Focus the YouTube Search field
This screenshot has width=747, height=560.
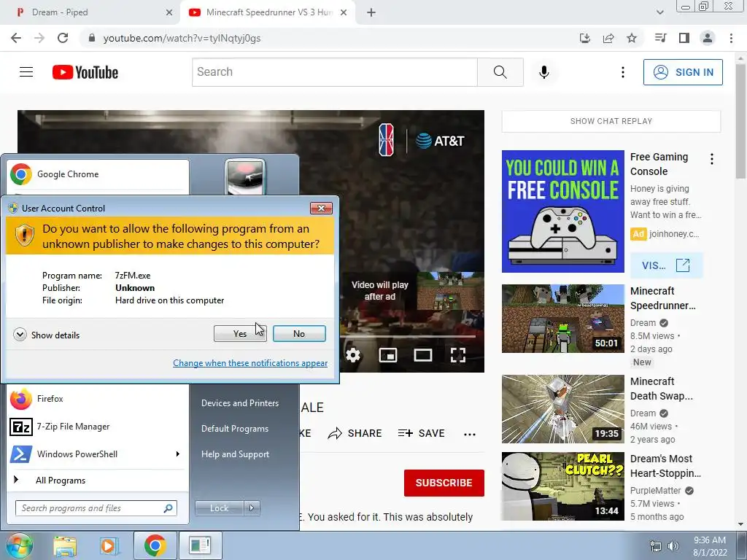334,72
